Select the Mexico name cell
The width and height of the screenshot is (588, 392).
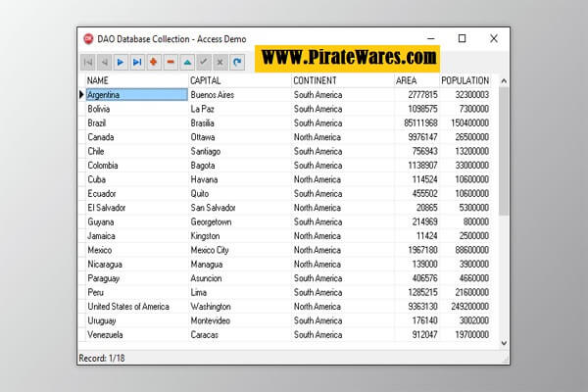[x=137, y=250]
